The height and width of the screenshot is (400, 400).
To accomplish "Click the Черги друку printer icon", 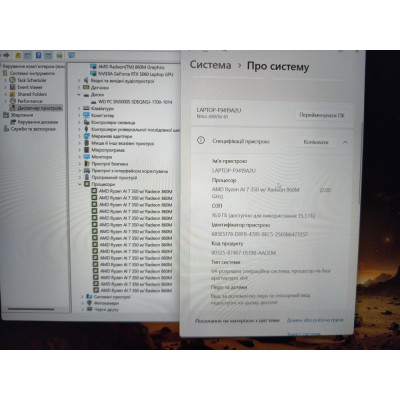I will click(89, 309).
